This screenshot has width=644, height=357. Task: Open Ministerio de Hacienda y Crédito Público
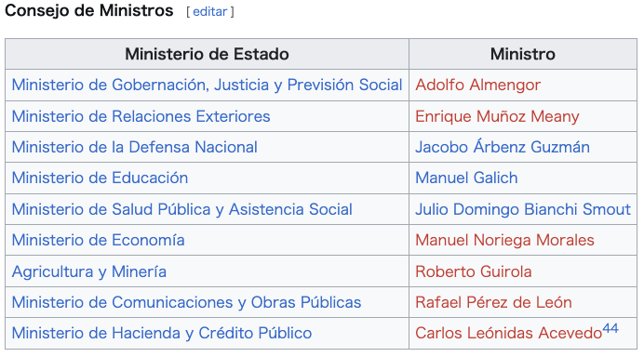(162, 333)
